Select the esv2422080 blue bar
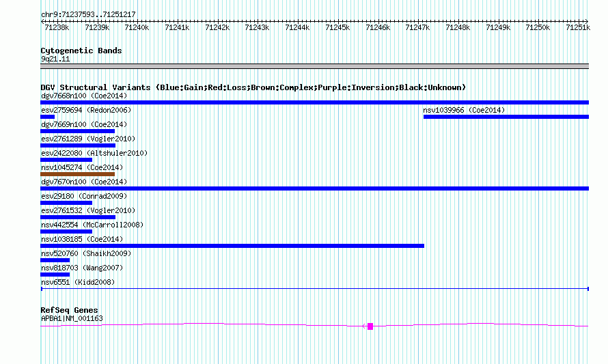 tap(66, 160)
